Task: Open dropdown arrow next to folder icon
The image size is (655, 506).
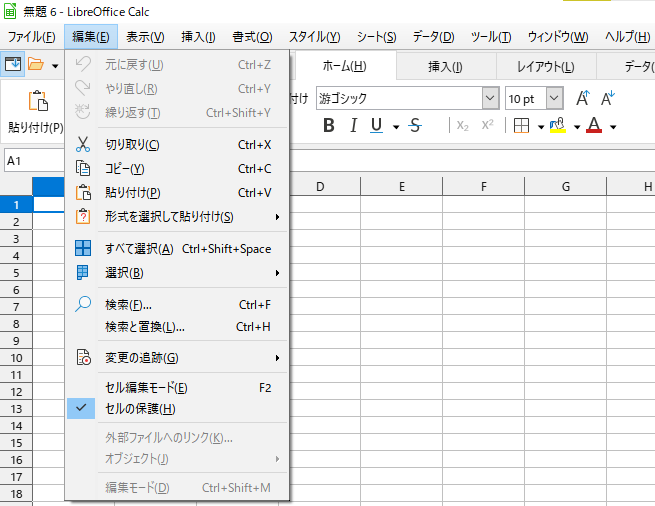Action: click(x=55, y=66)
